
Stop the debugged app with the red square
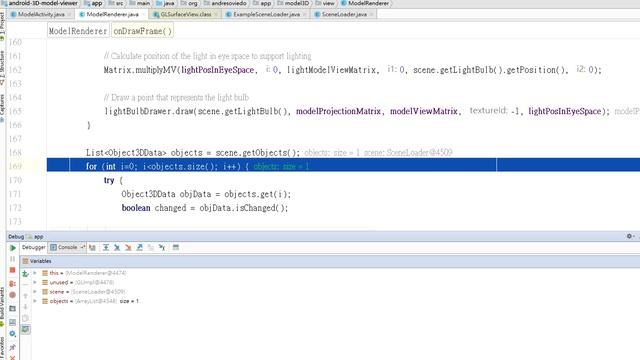13,270
